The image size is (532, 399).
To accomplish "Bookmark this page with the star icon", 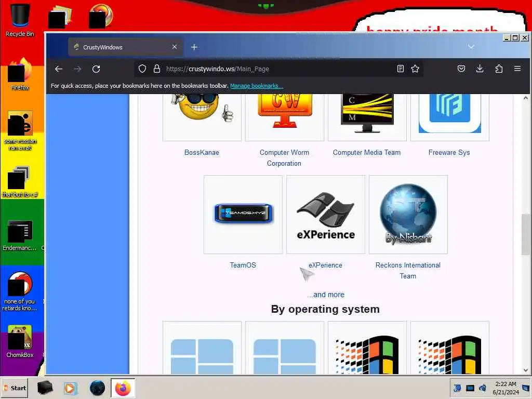I will click(x=415, y=69).
